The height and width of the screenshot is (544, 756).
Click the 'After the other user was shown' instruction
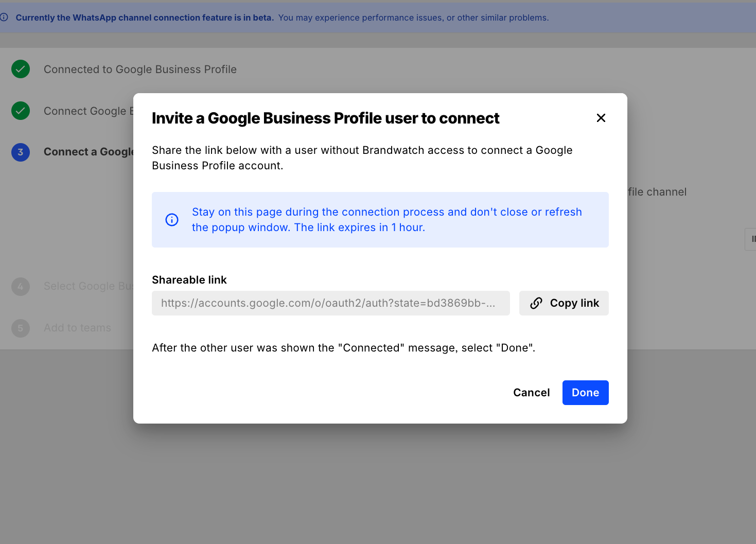pyautogui.click(x=343, y=348)
